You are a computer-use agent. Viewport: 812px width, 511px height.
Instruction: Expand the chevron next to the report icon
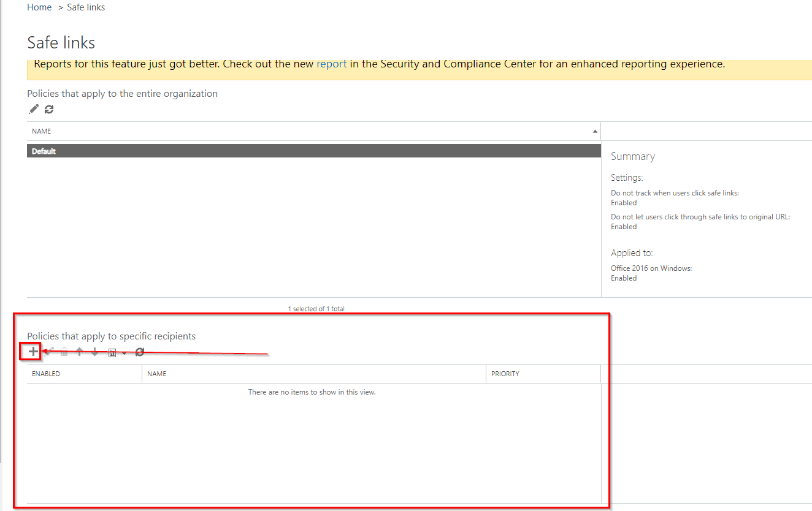tap(124, 353)
